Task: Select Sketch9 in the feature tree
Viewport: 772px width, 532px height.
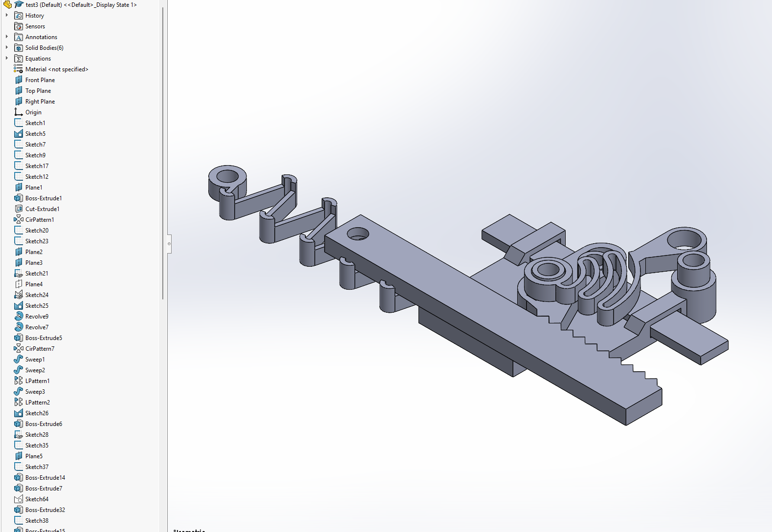Action: pyautogui.click(x=35, y=155)
